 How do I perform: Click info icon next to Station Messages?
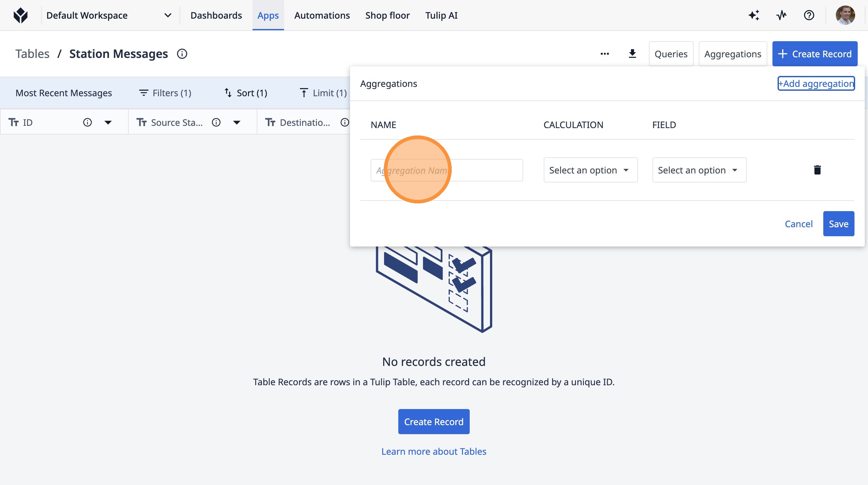click(x=182, y=54)
